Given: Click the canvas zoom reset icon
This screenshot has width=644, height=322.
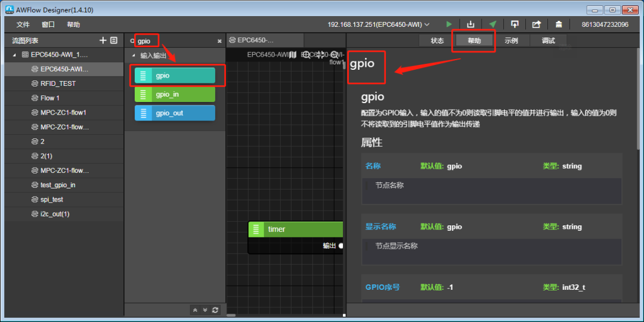Looking at the screenshot, I should [x=320, y=55].
